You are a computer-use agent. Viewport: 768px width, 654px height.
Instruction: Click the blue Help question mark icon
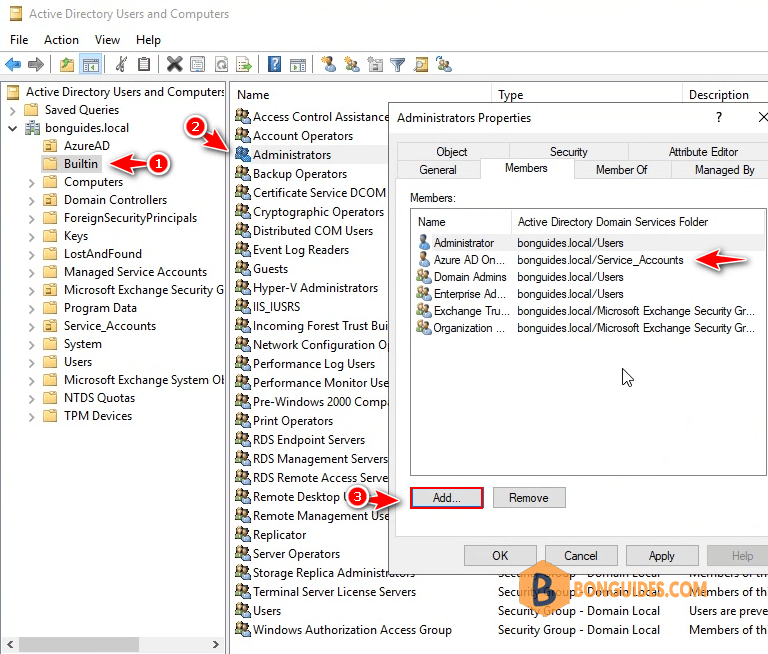274,64
